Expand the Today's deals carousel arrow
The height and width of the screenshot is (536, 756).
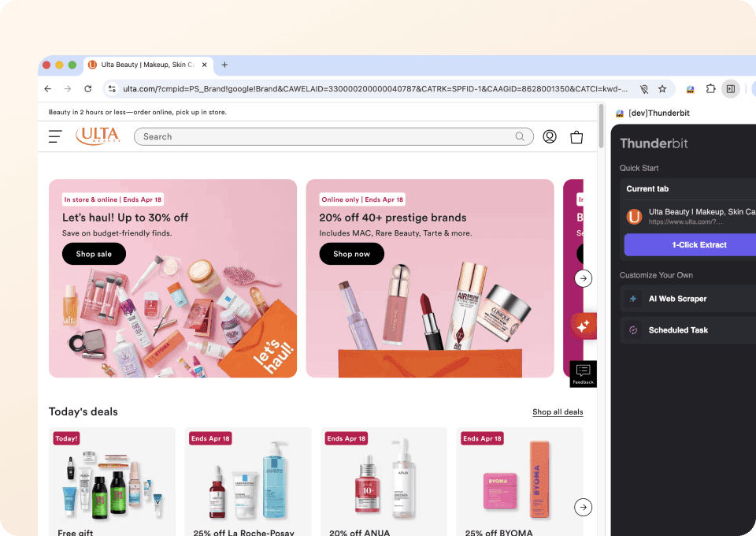pyautogui.click(x=583, y=507)
